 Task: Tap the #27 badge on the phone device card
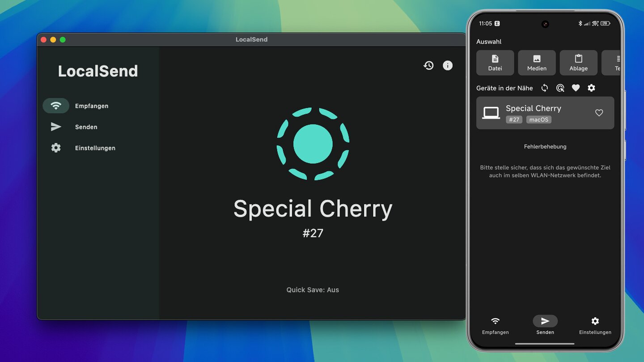[x=514, y=119]
